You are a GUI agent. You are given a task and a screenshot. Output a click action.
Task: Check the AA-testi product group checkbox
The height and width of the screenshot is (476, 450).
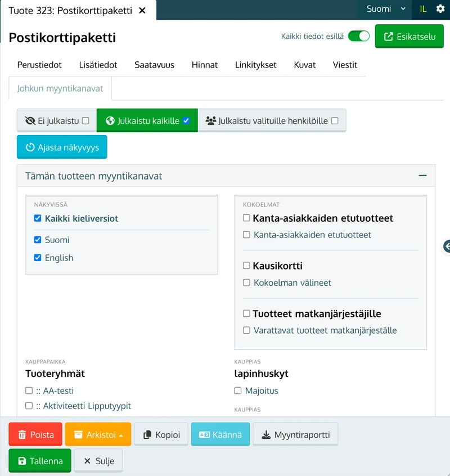pyautogui.click(x=29, y=390)
